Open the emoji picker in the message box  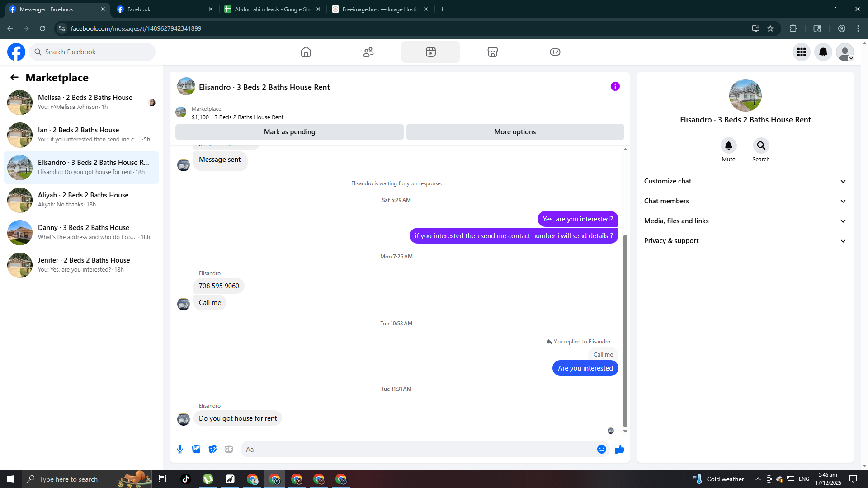pyautogui.click(x=601, y=449)
